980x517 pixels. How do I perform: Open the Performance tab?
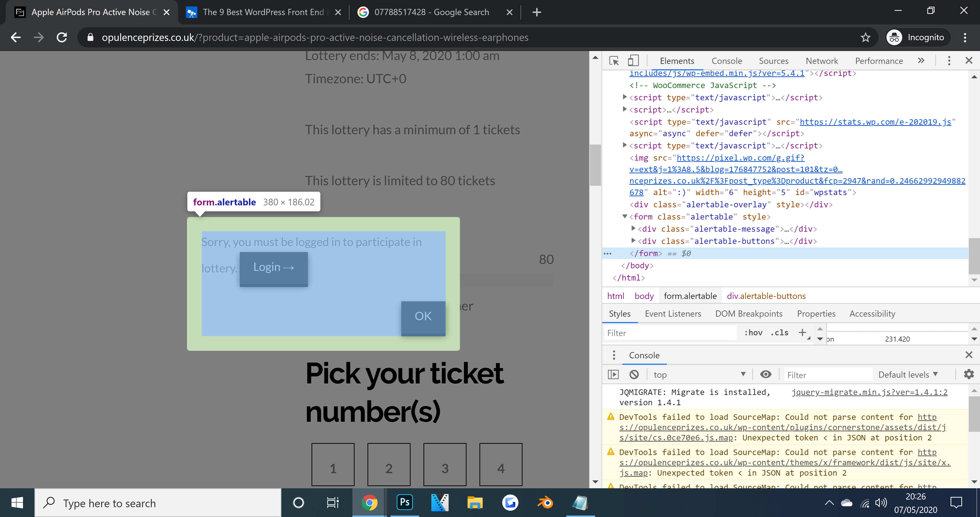coord(879,61)
